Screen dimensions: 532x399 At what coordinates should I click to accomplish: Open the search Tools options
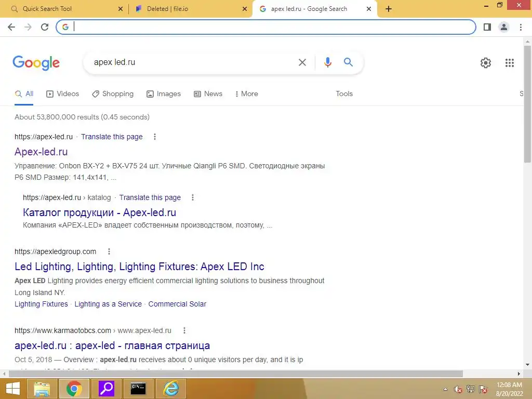[344, 94]
